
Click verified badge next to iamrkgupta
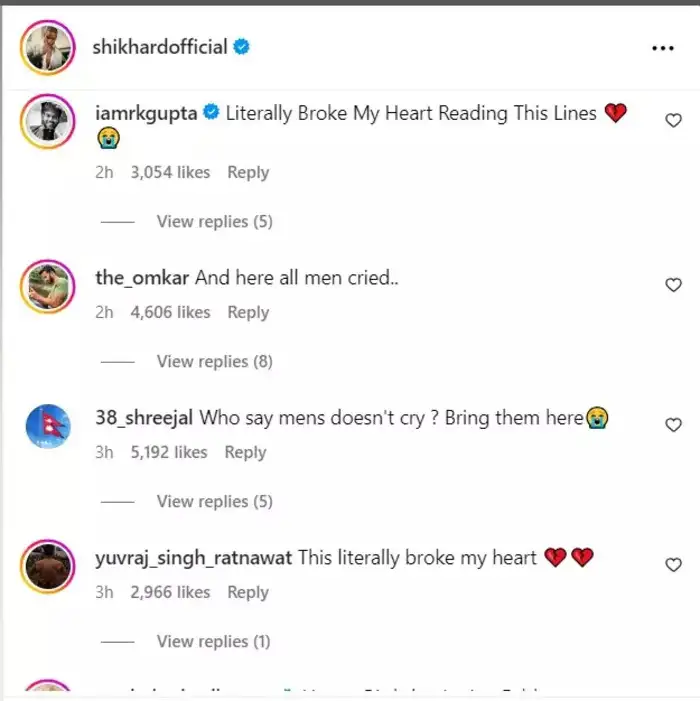211,112
